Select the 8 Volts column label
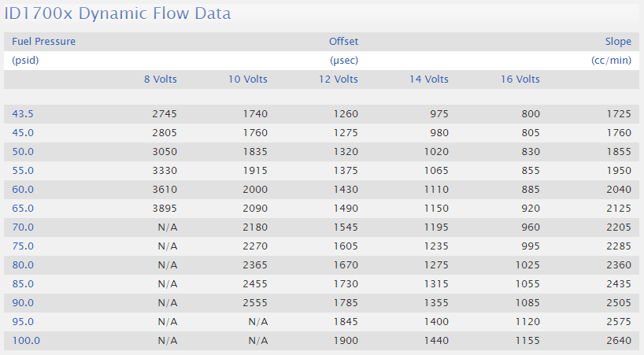 point(160,80)
